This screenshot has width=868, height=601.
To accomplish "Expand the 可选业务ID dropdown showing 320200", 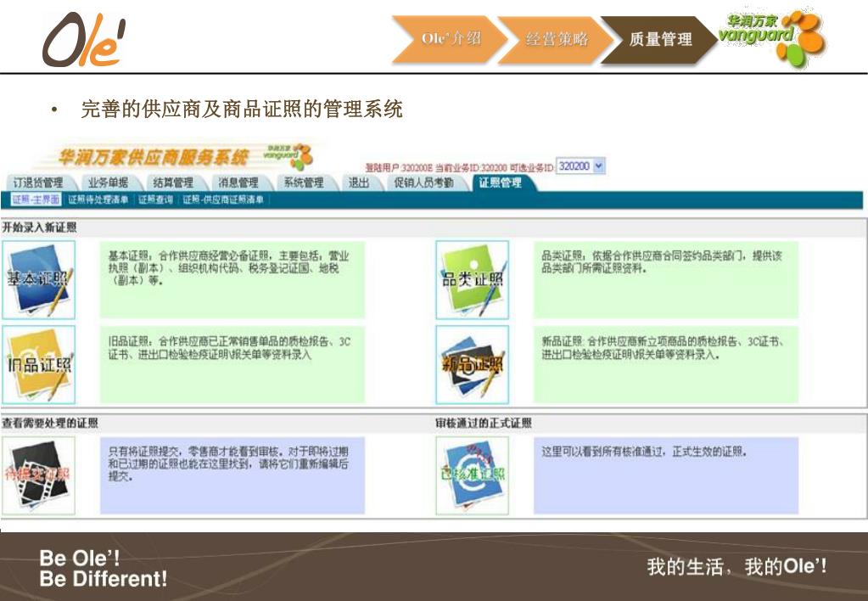I will pyautogui.click(x=580, y=166).
